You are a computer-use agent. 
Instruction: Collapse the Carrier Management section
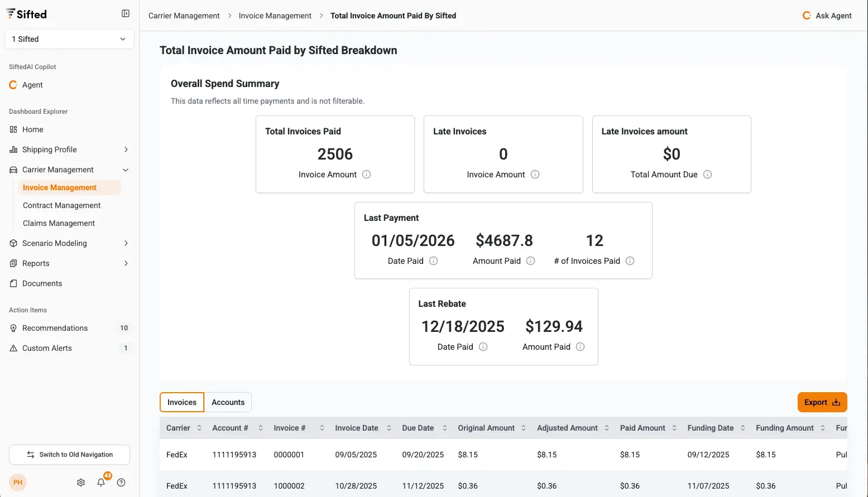pyautogui.click(x=125, y=170)
